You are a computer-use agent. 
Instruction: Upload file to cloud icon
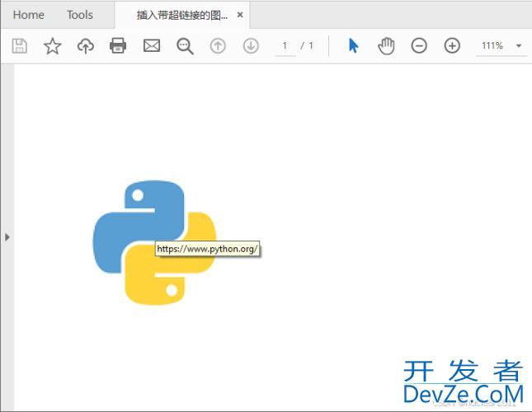86,46
